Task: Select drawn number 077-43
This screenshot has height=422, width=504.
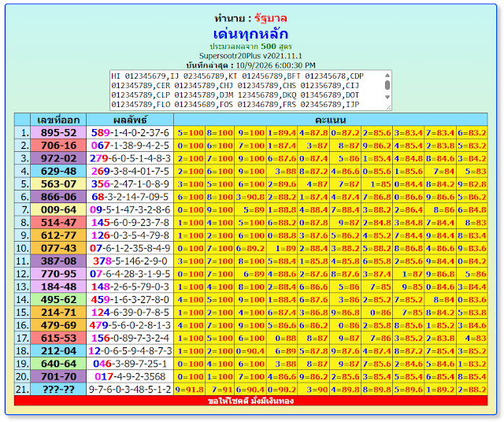Action: [x=58, y=249]
